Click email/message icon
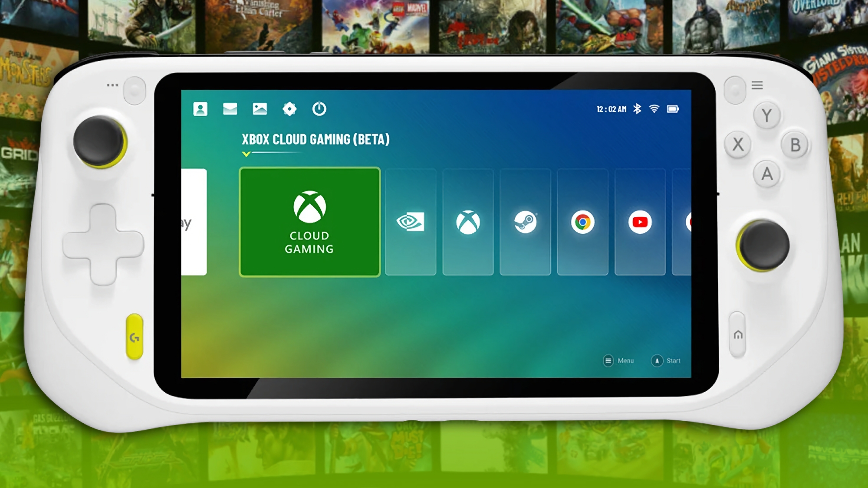868x488 pixels. pos(230,108)
